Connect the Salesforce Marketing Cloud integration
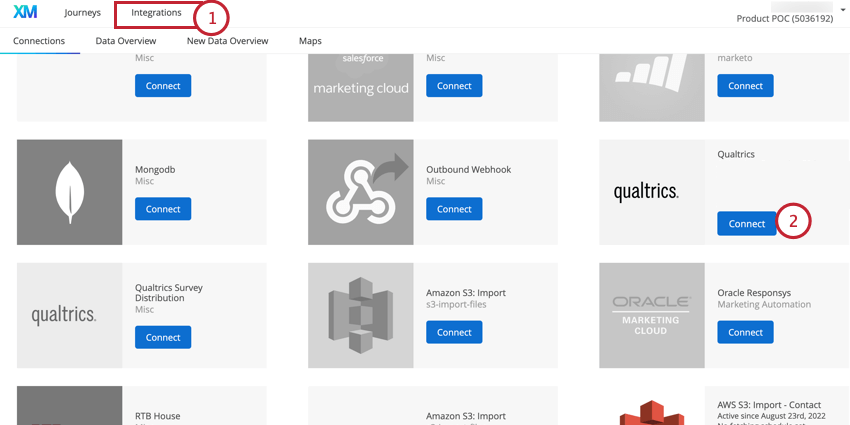850x425 pixels. (454, 86)
